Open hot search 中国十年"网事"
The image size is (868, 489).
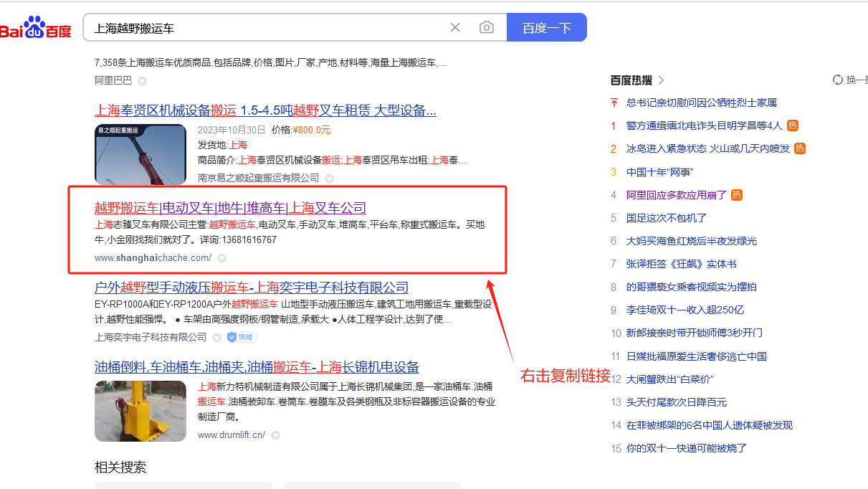point(660,171)
